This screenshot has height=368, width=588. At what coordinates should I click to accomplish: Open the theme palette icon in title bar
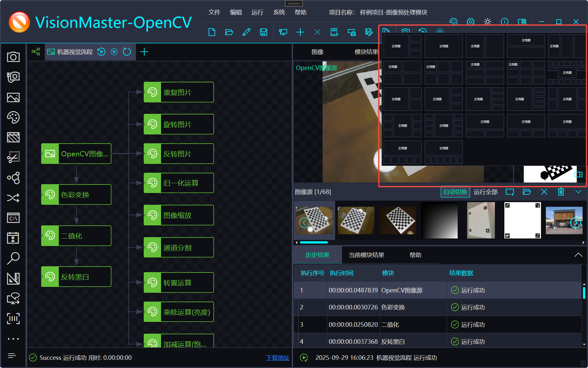(453, 22)
